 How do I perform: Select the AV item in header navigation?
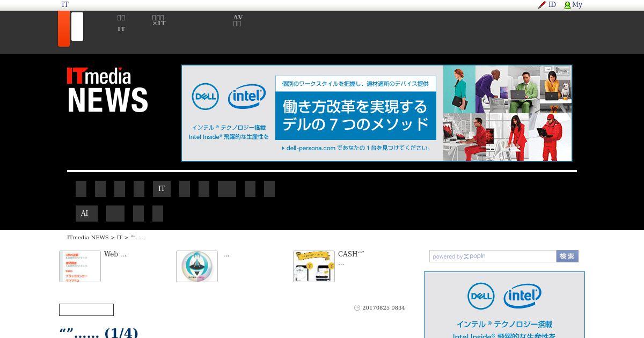[x=238, y=17]
